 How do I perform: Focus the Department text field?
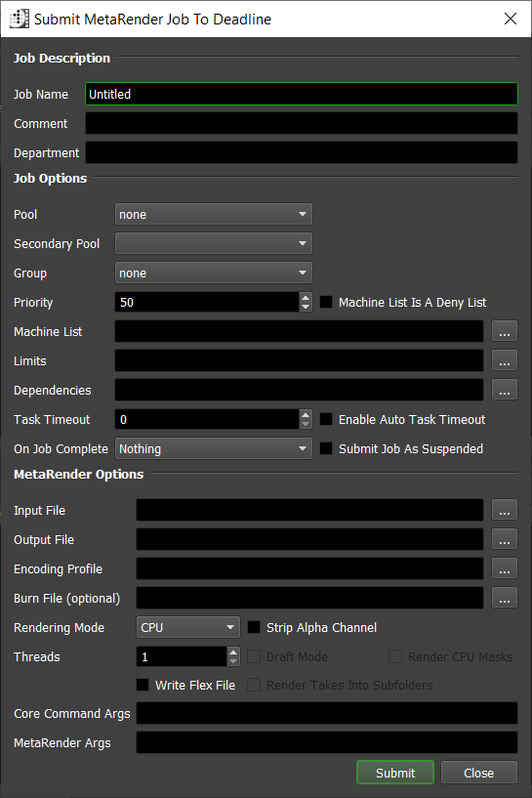click(x=302, y=152)
